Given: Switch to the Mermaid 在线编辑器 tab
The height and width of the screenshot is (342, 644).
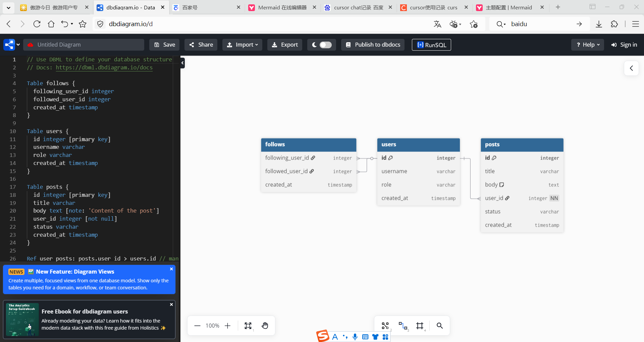Looking at the screenshot, I should click(282, 7).
